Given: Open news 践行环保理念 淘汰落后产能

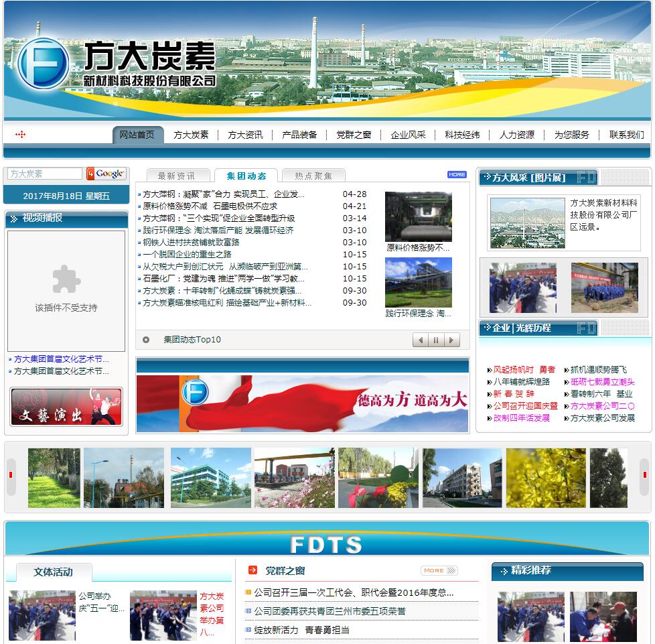Looking at the screenshot, I should 218,231.
